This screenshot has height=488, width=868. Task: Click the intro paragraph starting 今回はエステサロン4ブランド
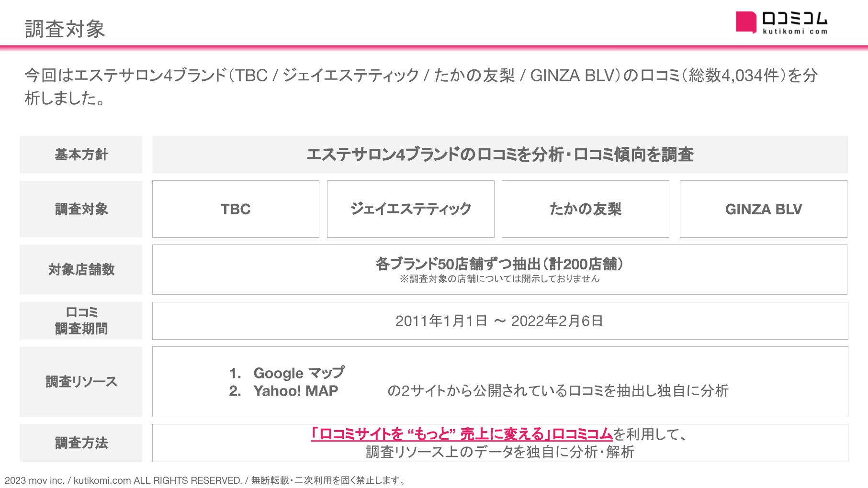point(421,87)
